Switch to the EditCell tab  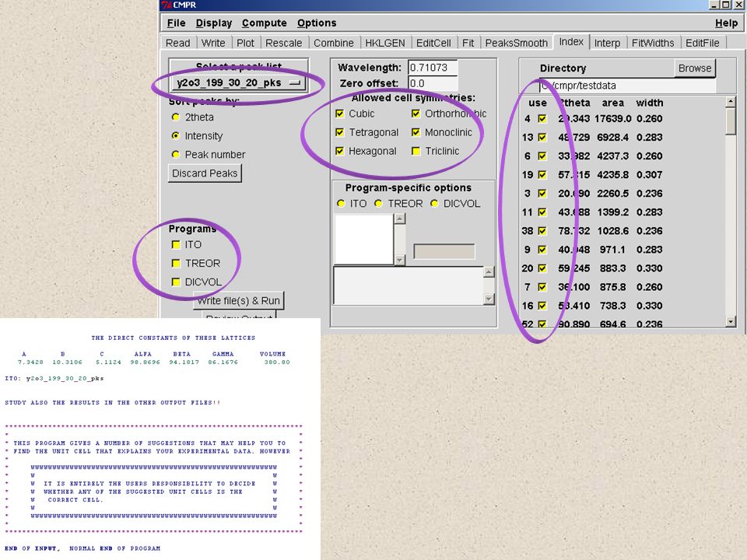click(433, 43)
